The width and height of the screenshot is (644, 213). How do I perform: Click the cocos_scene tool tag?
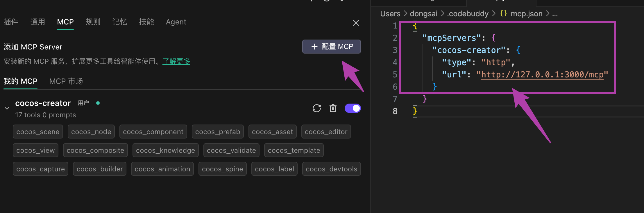38,132
